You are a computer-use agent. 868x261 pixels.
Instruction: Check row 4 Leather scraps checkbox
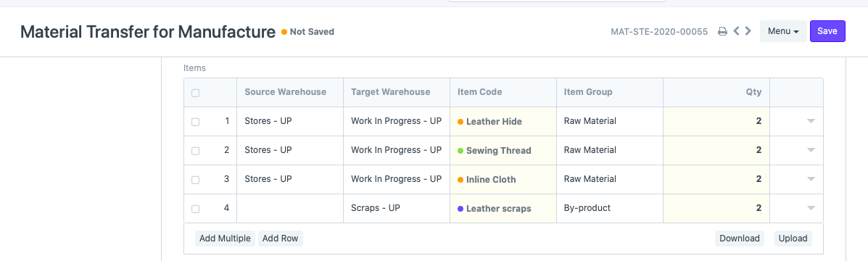click(195, 209)
